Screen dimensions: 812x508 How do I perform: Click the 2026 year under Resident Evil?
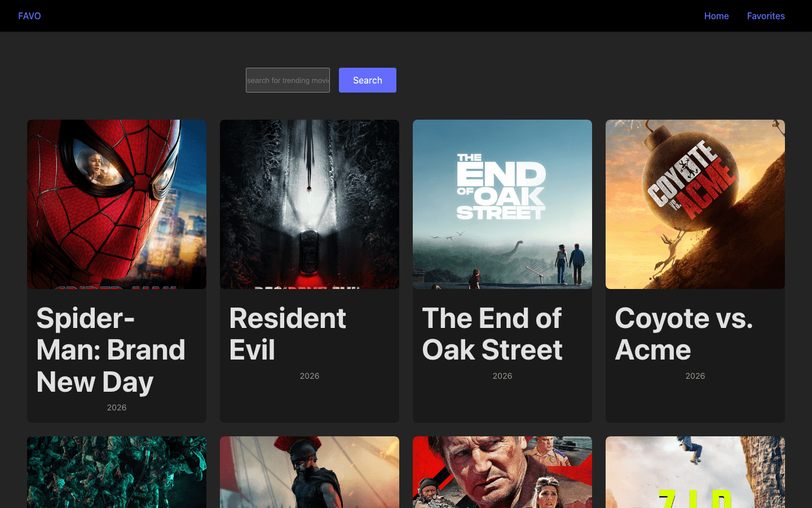310,376
